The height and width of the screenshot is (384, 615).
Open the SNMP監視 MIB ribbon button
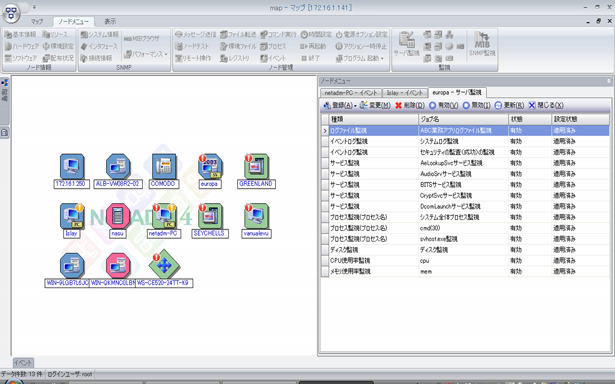(482, 44)
